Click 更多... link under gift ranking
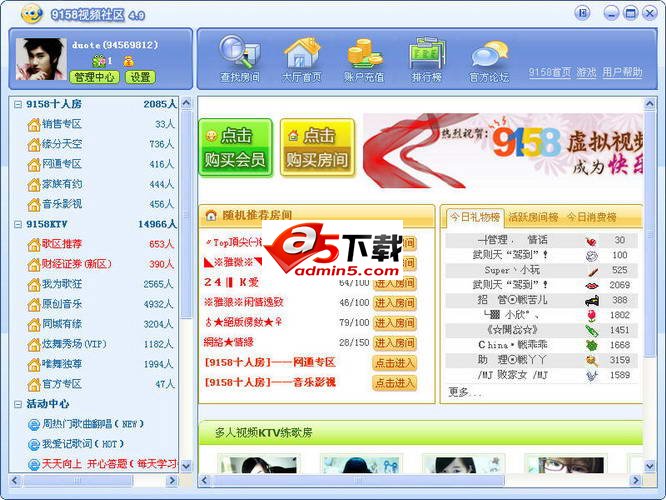Viewport: 666px width, 500px height. click(465, 392)
